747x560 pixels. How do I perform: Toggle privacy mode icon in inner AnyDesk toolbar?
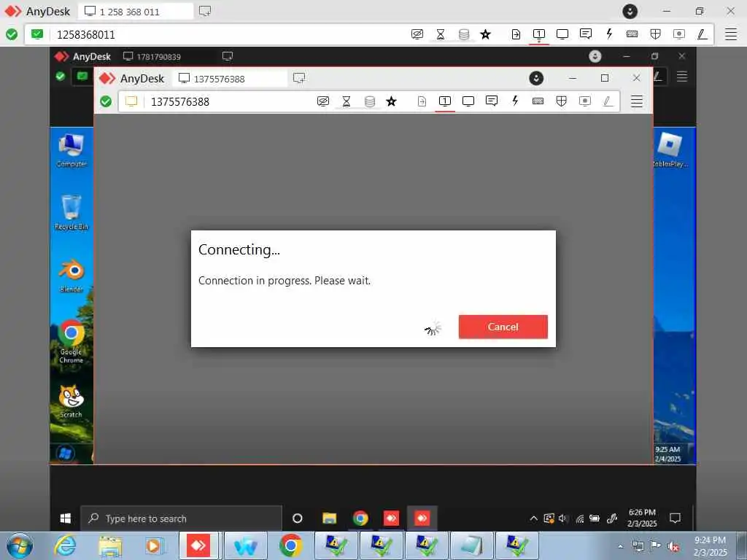coord(323,101)
